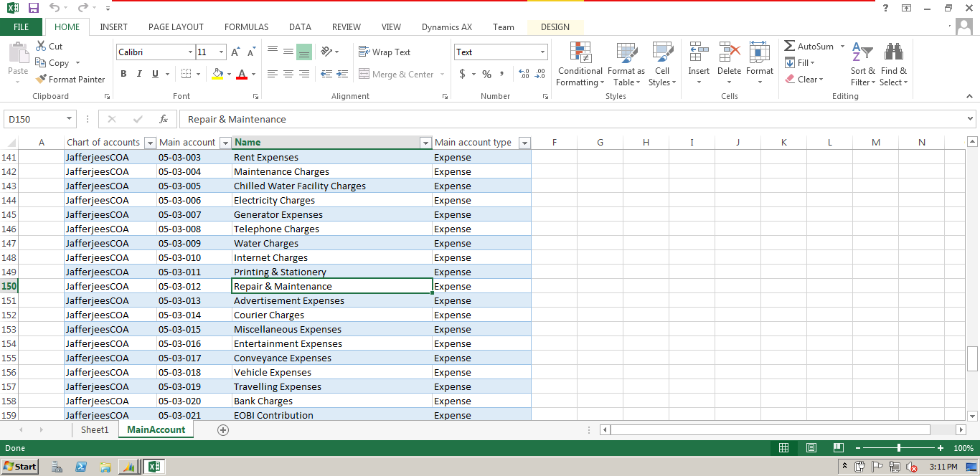This screenshot has width=980, height=476.
Task: Apply the AutoSum function
Action: [x=810, y=45]
